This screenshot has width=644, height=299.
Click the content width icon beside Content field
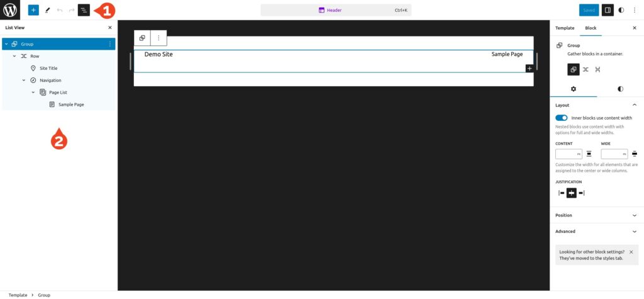589,154
